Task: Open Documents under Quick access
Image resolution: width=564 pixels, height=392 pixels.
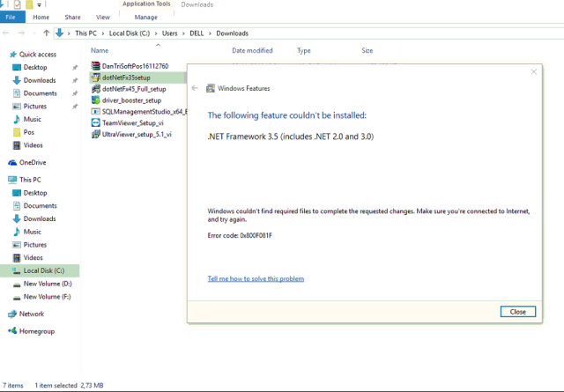Action: [40, 93]
